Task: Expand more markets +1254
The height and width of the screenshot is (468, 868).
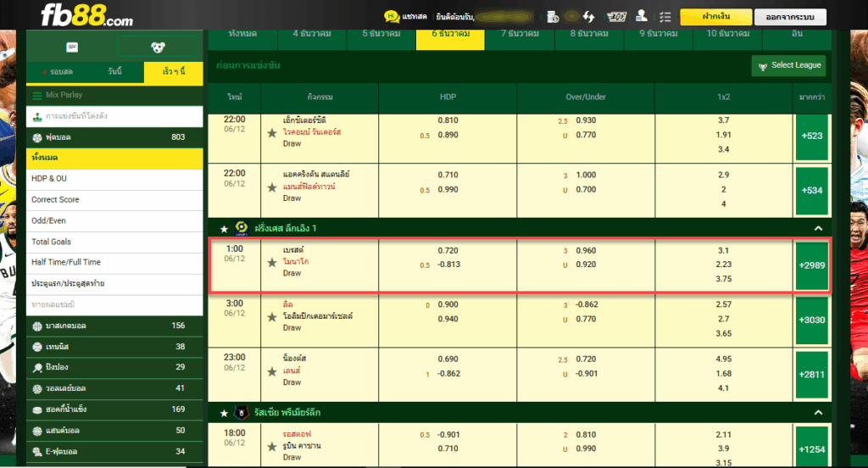Action: click(811, 447)
